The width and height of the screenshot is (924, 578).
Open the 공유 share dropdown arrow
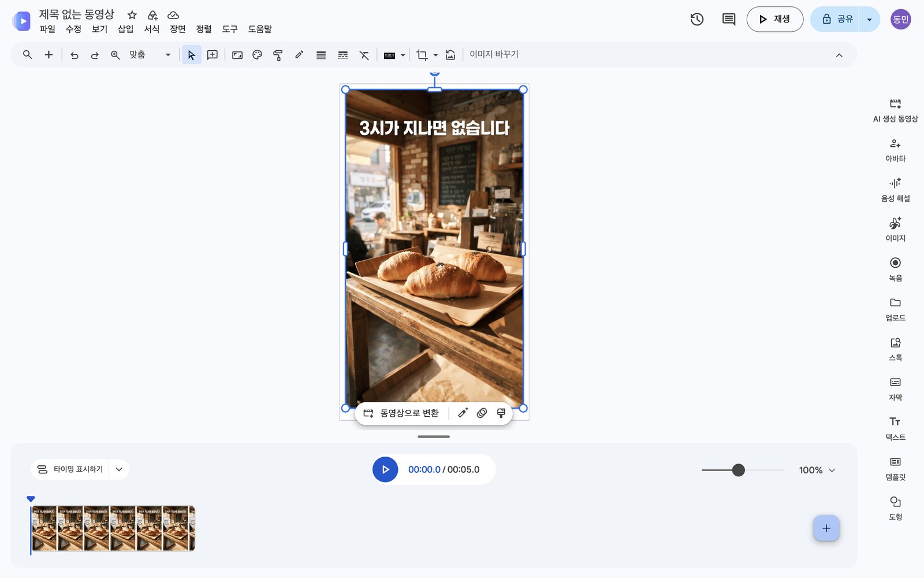point(869,19)
